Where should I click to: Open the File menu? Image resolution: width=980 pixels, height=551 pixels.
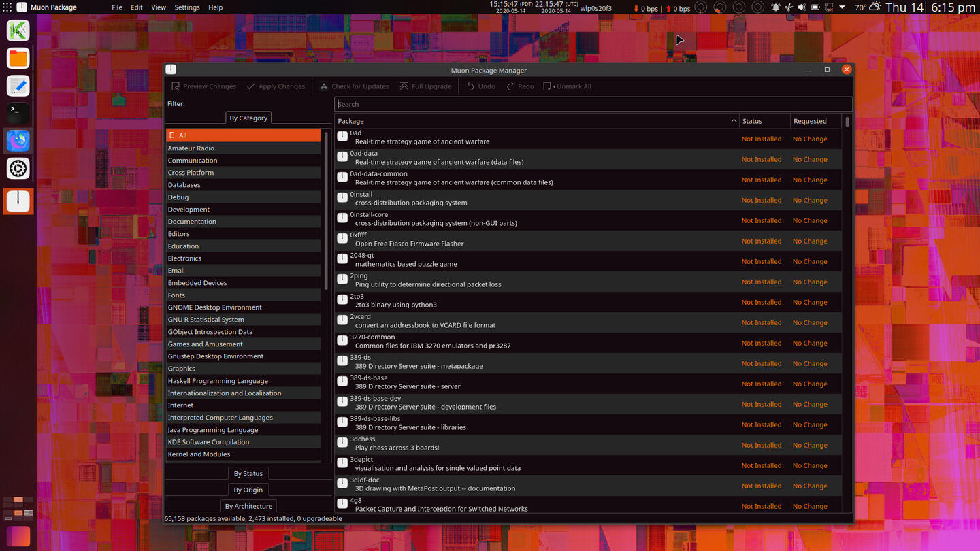pyautogui.click(x=117, y=7)
